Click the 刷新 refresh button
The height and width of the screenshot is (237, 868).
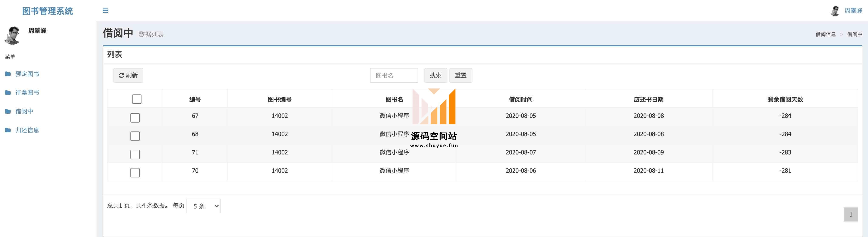[128, 75]
